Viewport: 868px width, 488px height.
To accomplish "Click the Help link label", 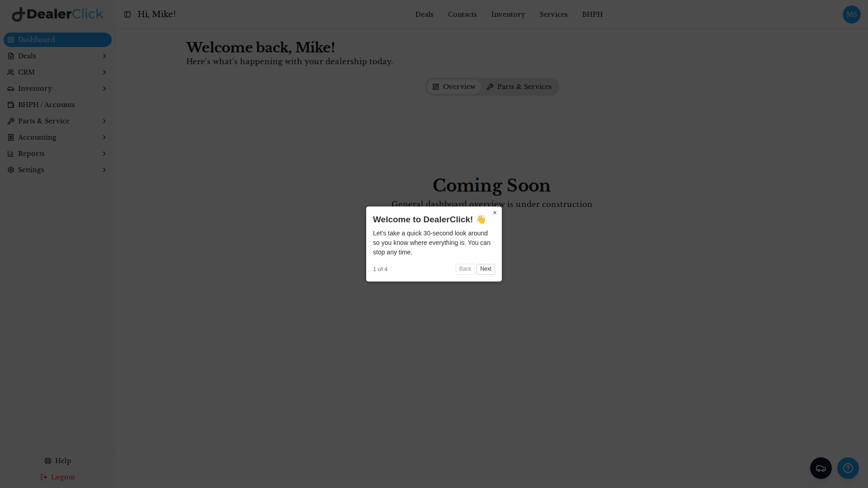I will 63,461.
